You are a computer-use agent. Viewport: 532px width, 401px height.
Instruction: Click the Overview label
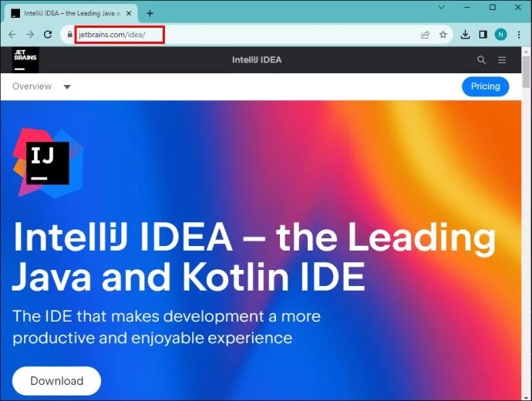(x=32, y=86)
